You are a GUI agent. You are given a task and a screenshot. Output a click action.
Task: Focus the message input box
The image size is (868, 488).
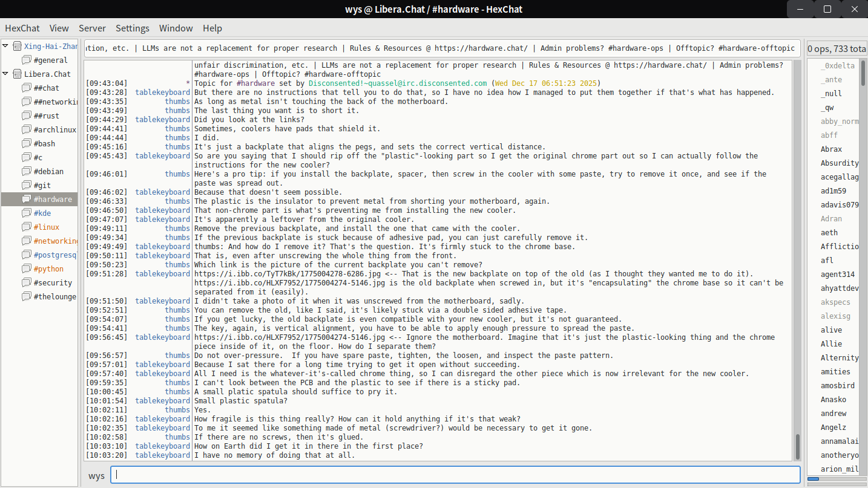point(455,475)
